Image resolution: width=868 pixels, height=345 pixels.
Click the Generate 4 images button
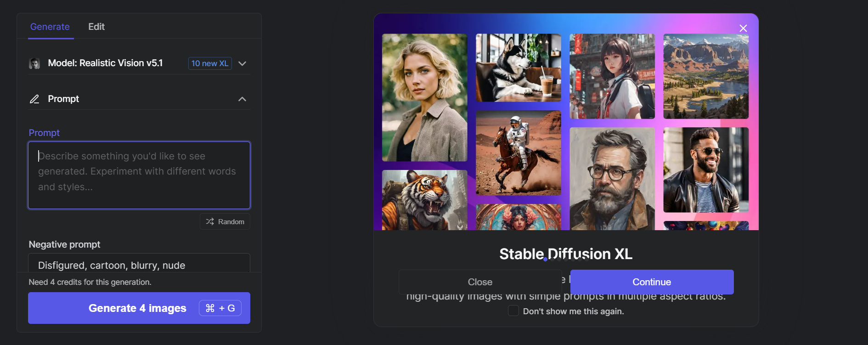click(139, 308)
